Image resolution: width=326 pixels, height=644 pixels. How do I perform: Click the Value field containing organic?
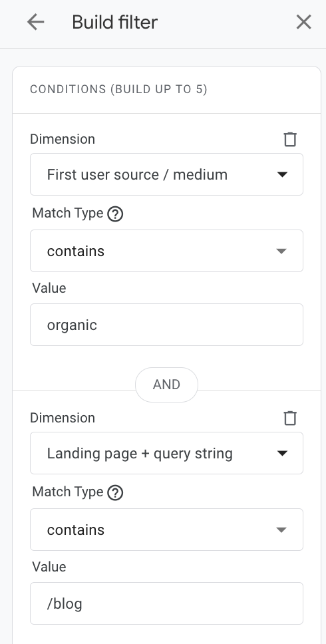click(x=167, y=325)
